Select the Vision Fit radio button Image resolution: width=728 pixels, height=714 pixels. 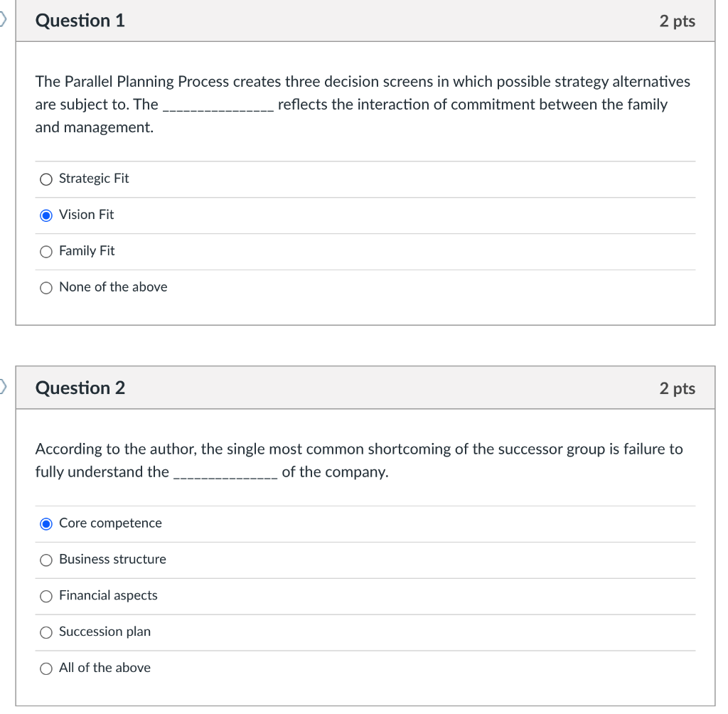pos(45,215)
